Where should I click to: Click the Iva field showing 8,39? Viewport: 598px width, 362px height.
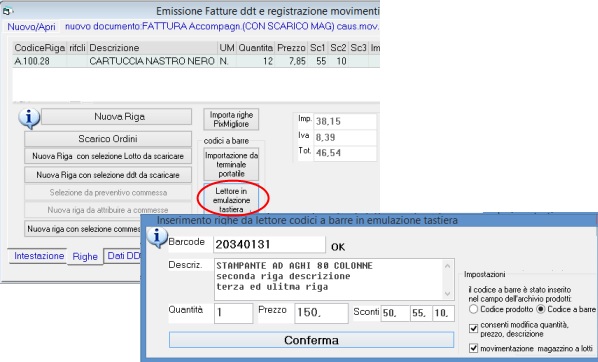coord(345,137)
